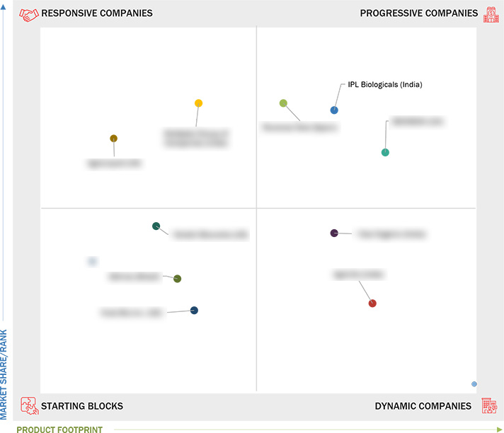
Task: Click the PROGRESSIVE COMPANIES heading
Action: pos(419,13)
